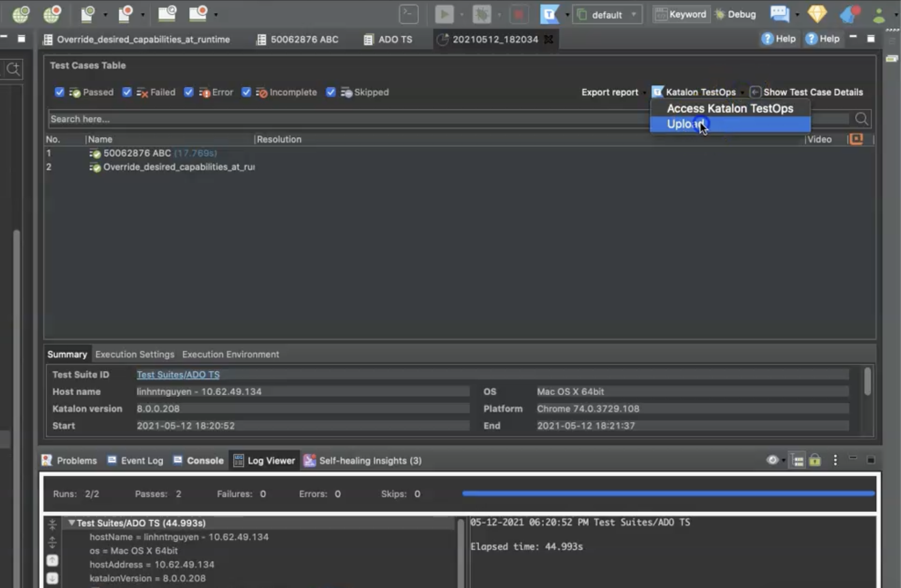901x588 pixels.
Task: Click the red Stop execution icon
Action: 518,15
